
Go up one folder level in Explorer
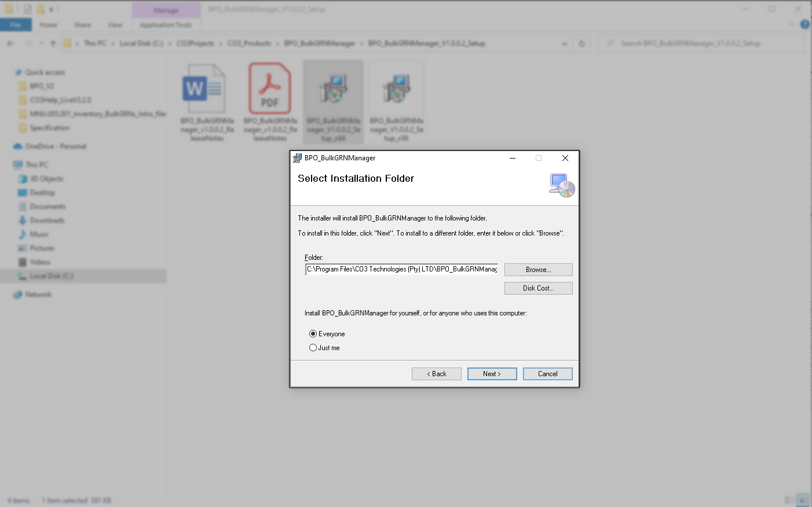click(53, 43)
